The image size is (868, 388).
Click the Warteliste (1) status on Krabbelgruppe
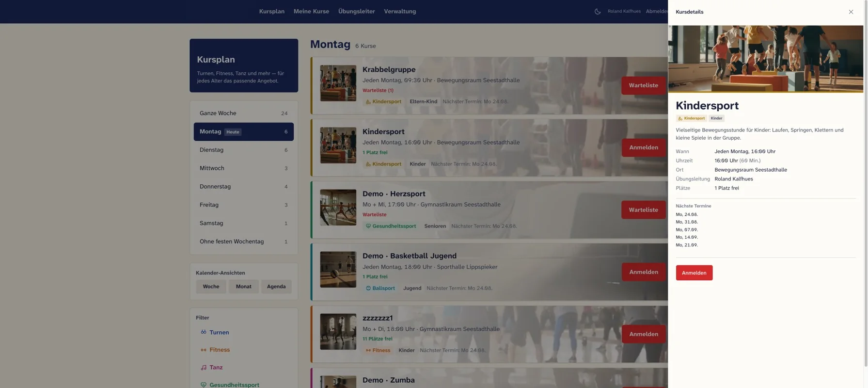pos(378,91)
